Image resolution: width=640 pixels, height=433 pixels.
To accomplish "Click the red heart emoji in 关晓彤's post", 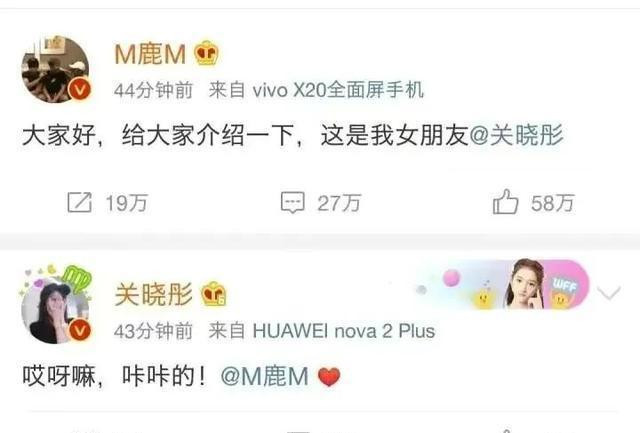I will [x=329, y=377].
